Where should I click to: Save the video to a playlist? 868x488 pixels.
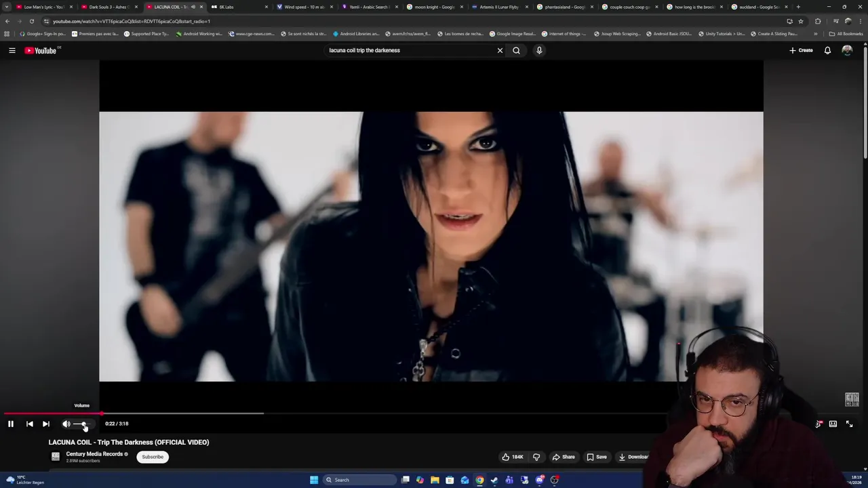(x=597, y=457)
